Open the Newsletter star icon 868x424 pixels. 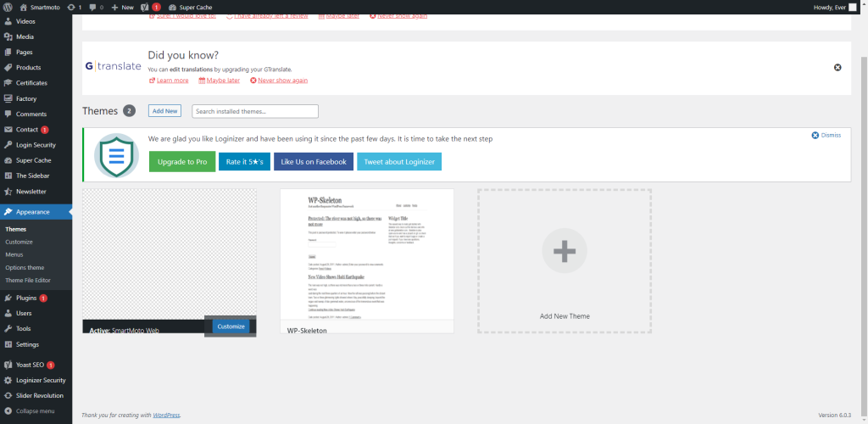coord(8,192)
